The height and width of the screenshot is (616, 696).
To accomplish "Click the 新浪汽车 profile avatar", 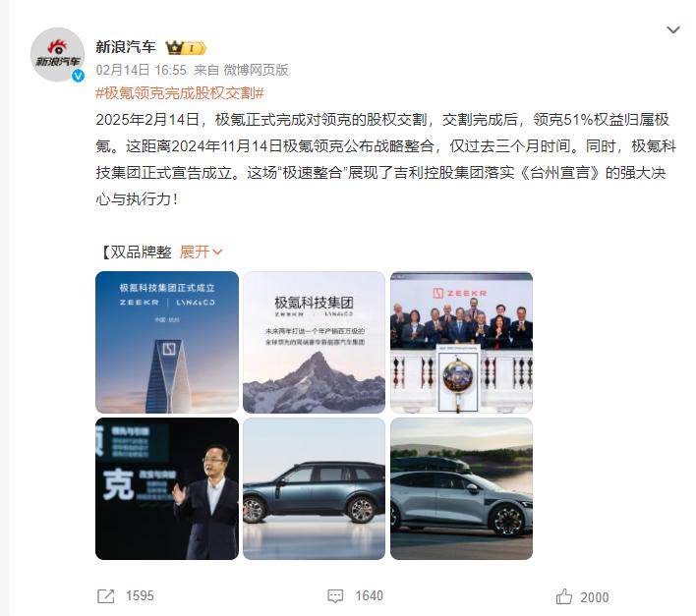I will pyautogui.click(x=57, y=55).
